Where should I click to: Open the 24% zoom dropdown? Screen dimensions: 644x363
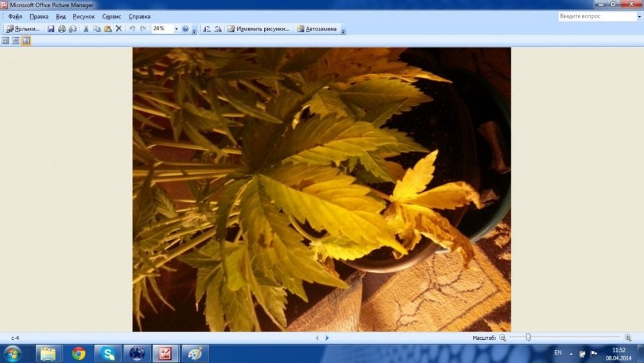(x=176, y=29)
